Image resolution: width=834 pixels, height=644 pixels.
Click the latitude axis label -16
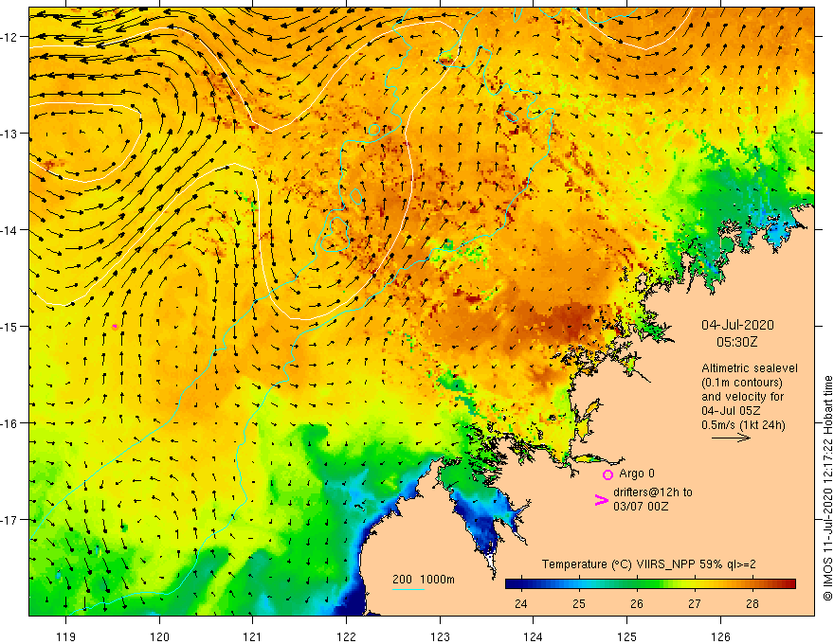10,423
